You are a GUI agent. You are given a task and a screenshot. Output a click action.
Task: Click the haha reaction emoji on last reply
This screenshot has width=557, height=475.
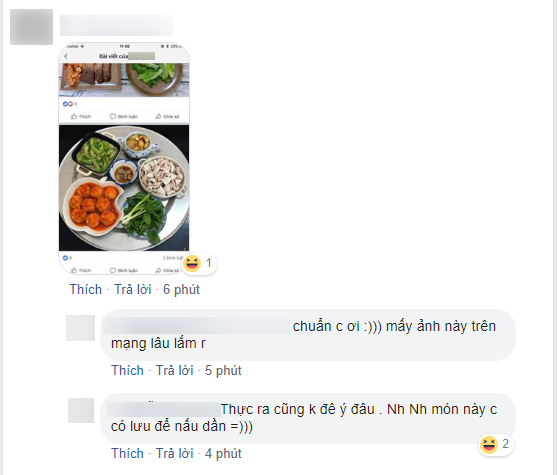point(489,444)
